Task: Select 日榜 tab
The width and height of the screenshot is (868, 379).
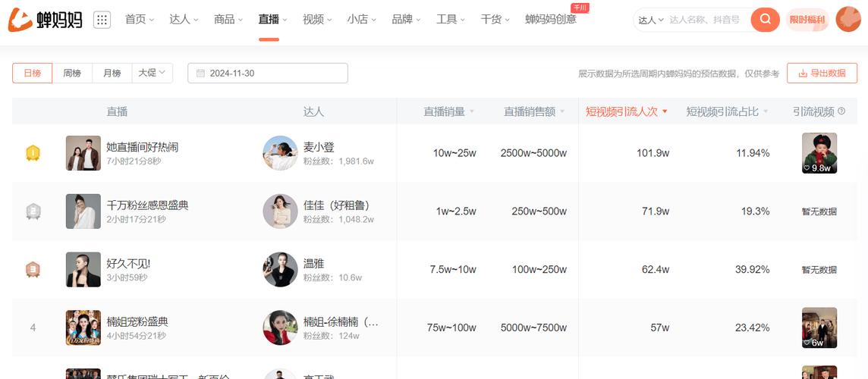Action: [x=32, y=73]
